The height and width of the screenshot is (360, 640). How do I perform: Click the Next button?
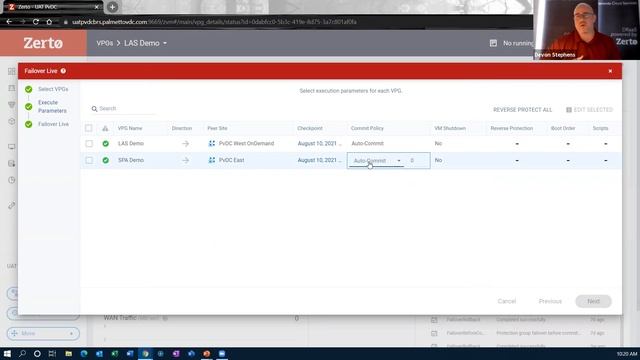(x=593, y=301)
